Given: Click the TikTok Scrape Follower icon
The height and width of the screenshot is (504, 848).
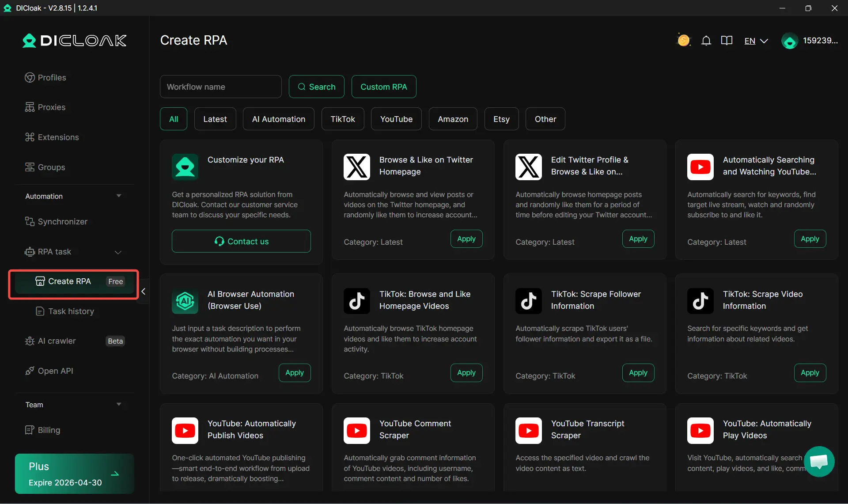Looking at the screenshot, I should [x=528, y=301].
